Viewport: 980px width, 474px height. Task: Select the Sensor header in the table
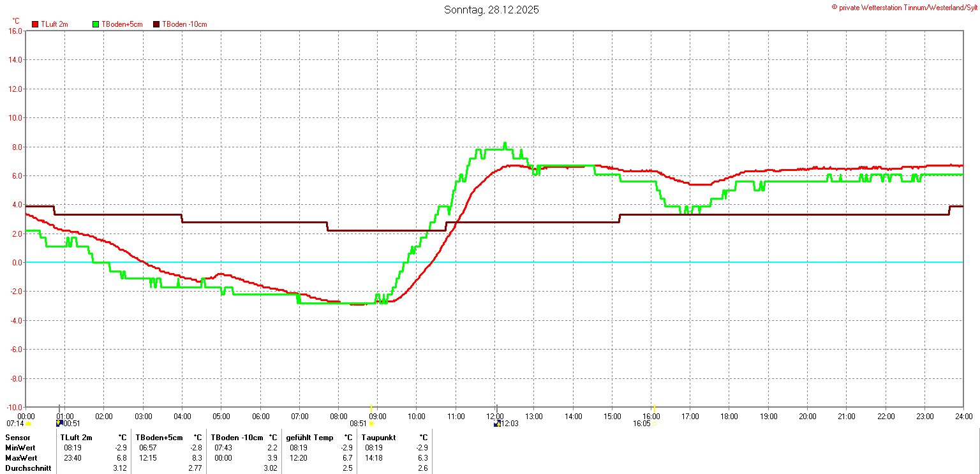[18, 438]
